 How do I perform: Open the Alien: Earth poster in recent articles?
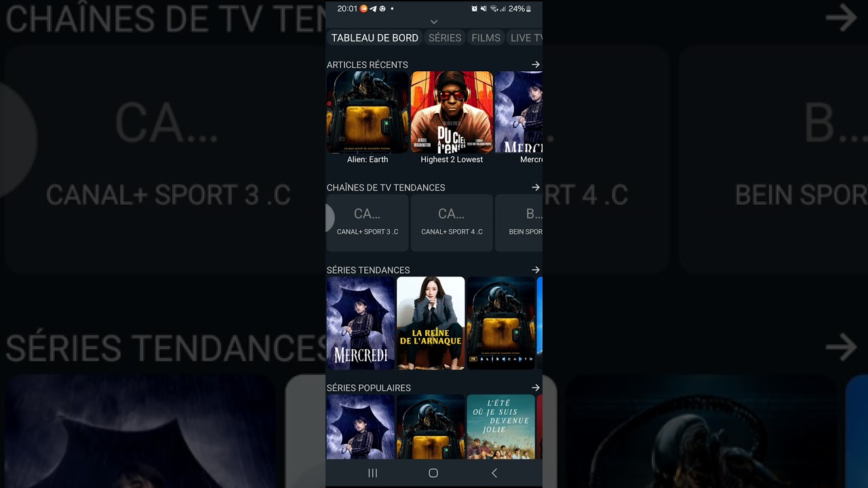pos(368,113)
